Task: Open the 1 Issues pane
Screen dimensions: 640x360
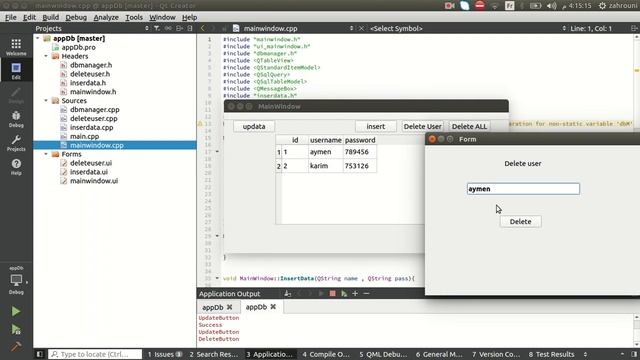Action: pyautogui.click(x=164, y=354)
